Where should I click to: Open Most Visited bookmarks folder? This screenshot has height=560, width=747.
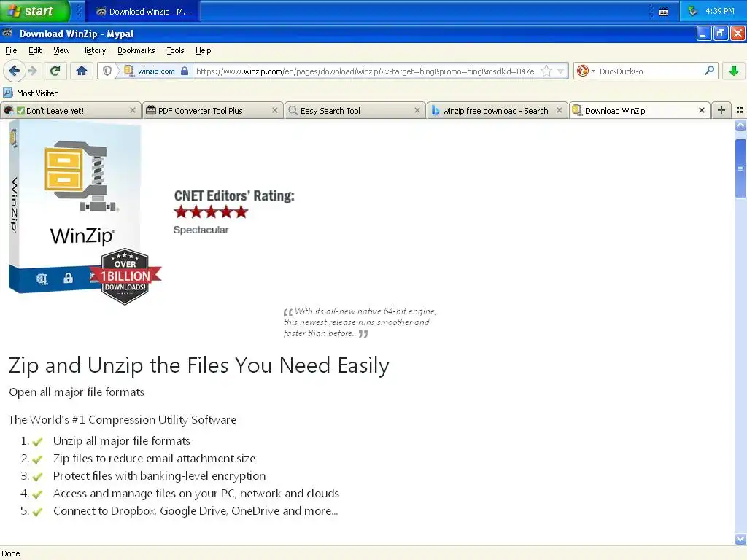pyautogui.click(x=31, y=93)
